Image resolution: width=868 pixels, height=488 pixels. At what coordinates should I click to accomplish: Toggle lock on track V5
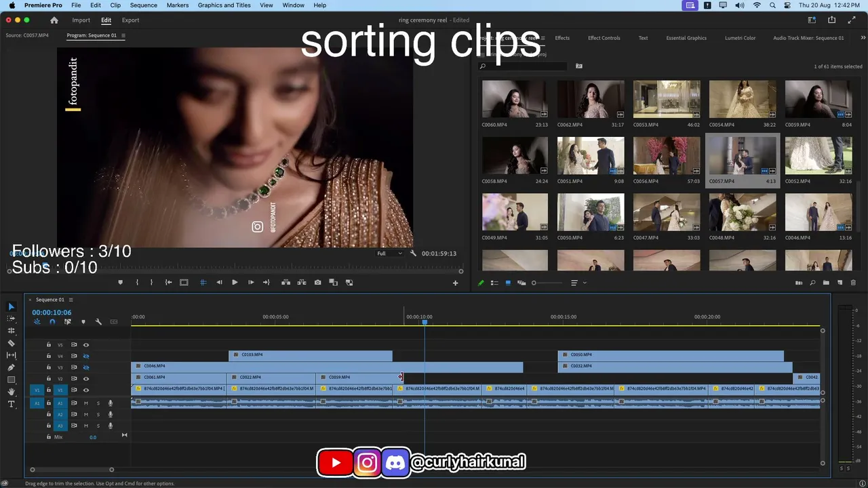point(48,345)
